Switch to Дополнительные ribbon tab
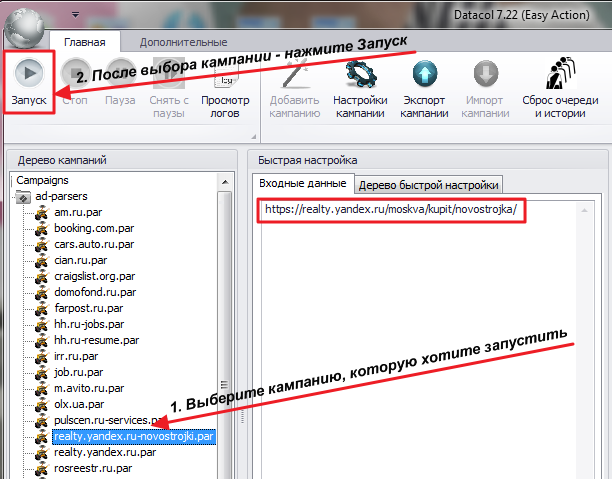This screenshot has width=612, height=479. [x=183, y=42]
